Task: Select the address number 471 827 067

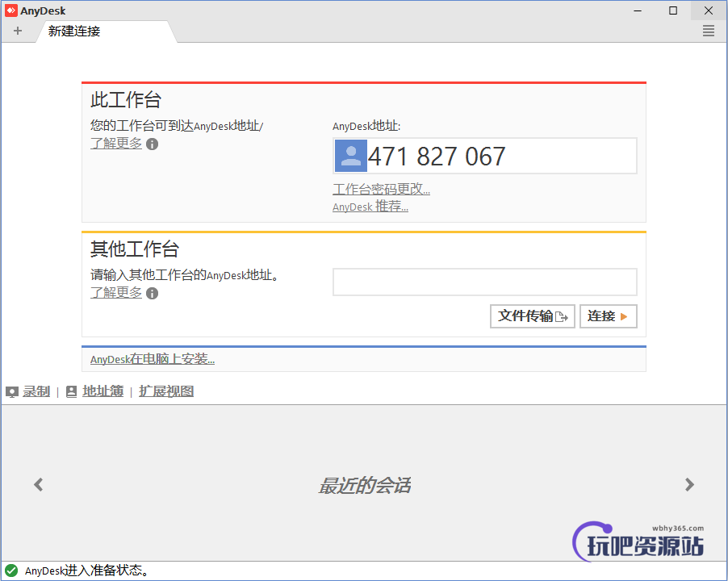Action: point(437,156)
